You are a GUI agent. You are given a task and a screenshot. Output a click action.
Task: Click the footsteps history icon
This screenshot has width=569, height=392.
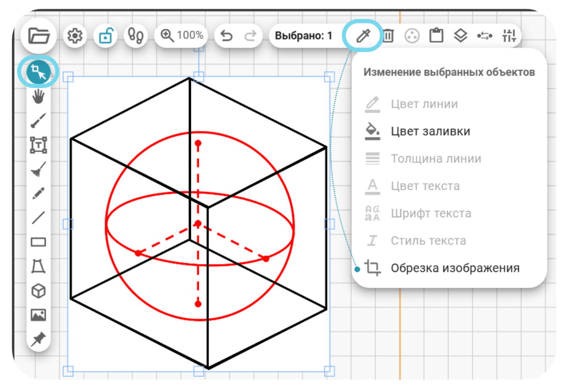point(136,36)
